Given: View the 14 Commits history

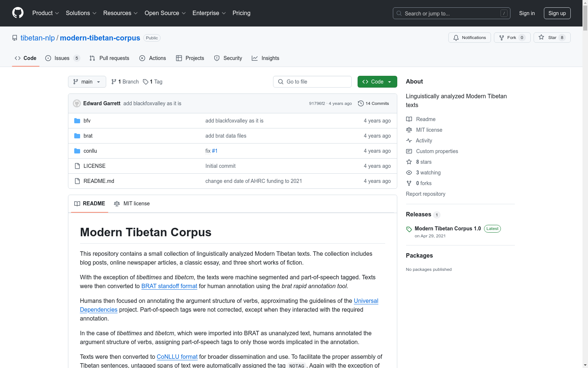Looking at the screenshot, I should coord(373,103).
